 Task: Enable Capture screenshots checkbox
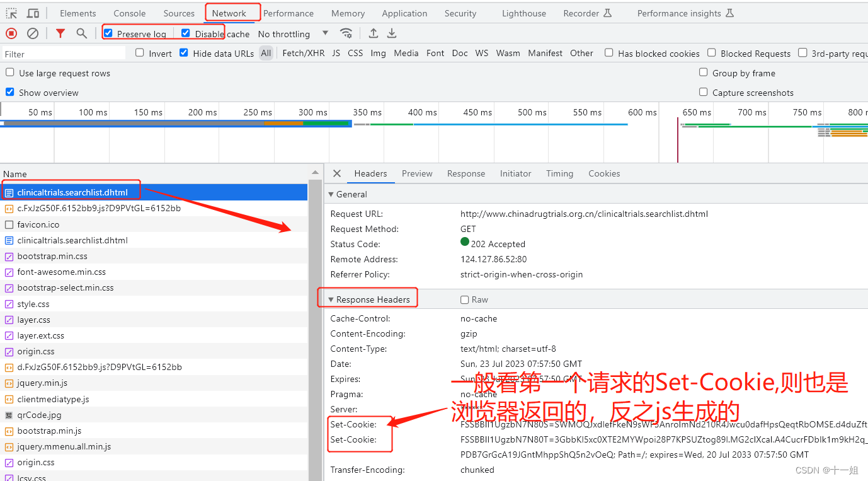(x=704, y=92)
